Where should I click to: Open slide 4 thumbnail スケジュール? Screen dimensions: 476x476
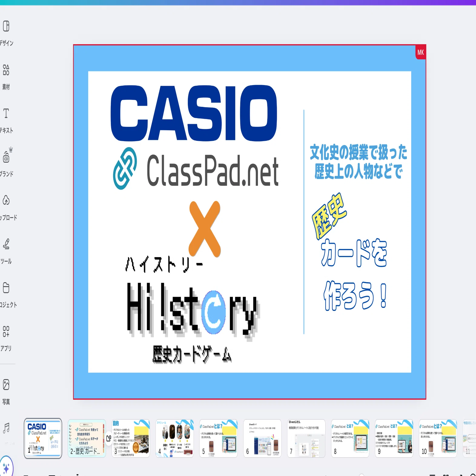tap(175, 438)
